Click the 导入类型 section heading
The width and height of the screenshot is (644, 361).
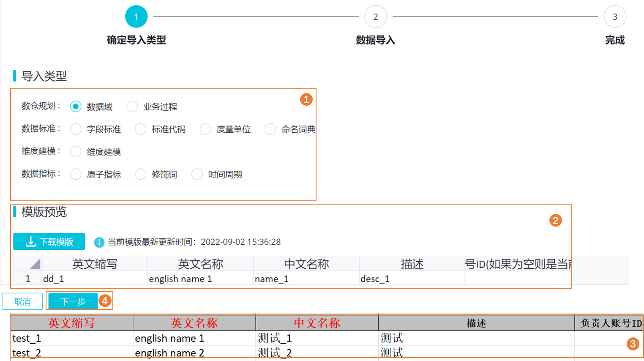tap(44, 76)
